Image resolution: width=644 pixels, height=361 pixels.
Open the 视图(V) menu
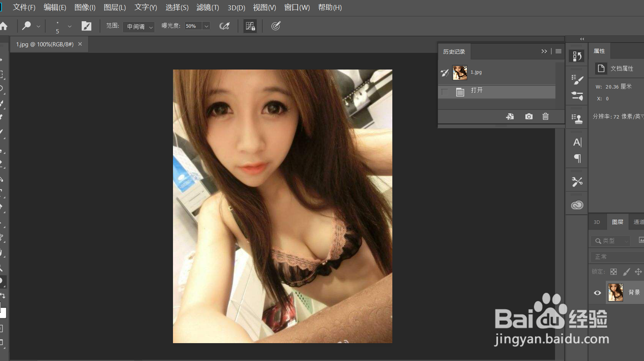[265, 8]
